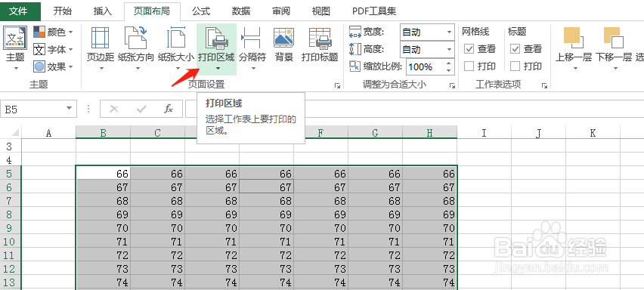The width and height of the screenshot is (644, 290).
Task: Open the 高度 自动 dropdown
Action: tap(448, 50)
